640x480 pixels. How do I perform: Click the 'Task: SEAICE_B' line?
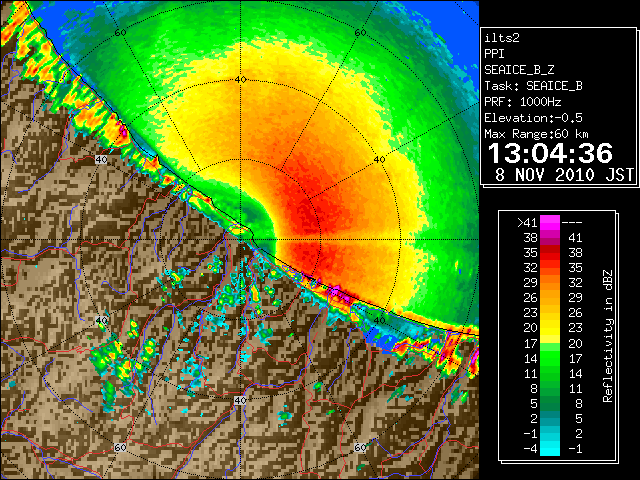[533, 86]
